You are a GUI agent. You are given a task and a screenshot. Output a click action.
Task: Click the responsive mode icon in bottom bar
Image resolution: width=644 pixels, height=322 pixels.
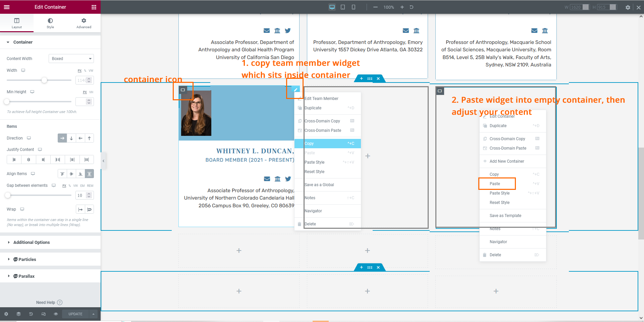tap(43, 314)
